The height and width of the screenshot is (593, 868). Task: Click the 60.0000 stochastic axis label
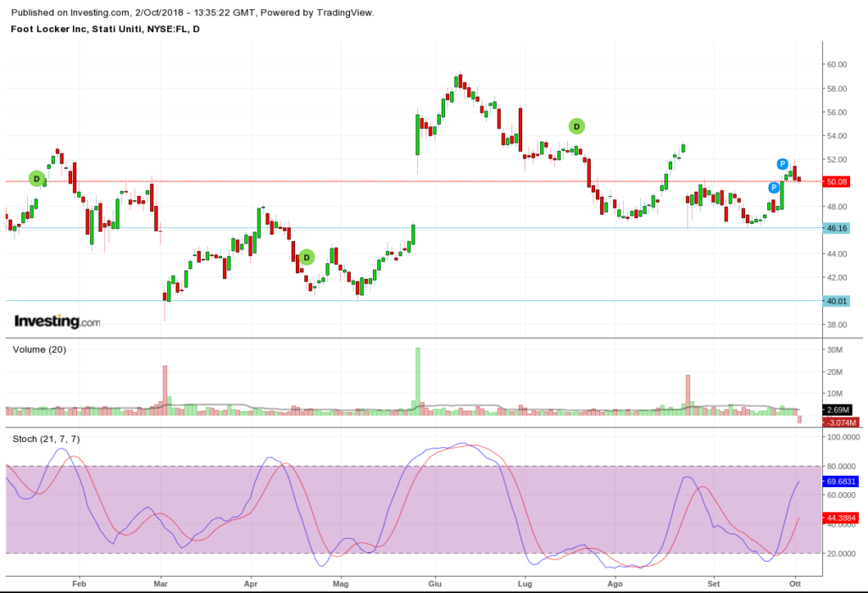[843, 495]
